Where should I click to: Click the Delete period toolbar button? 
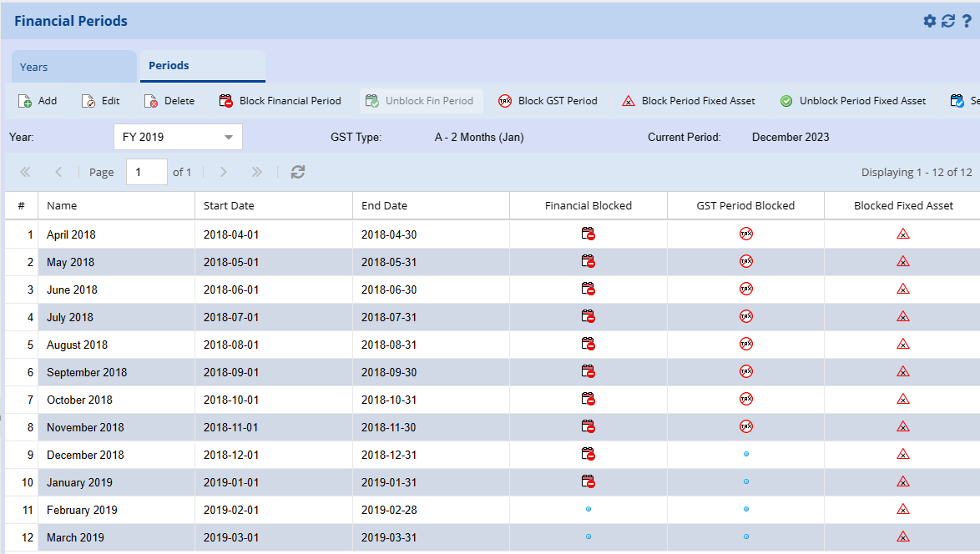169,101
